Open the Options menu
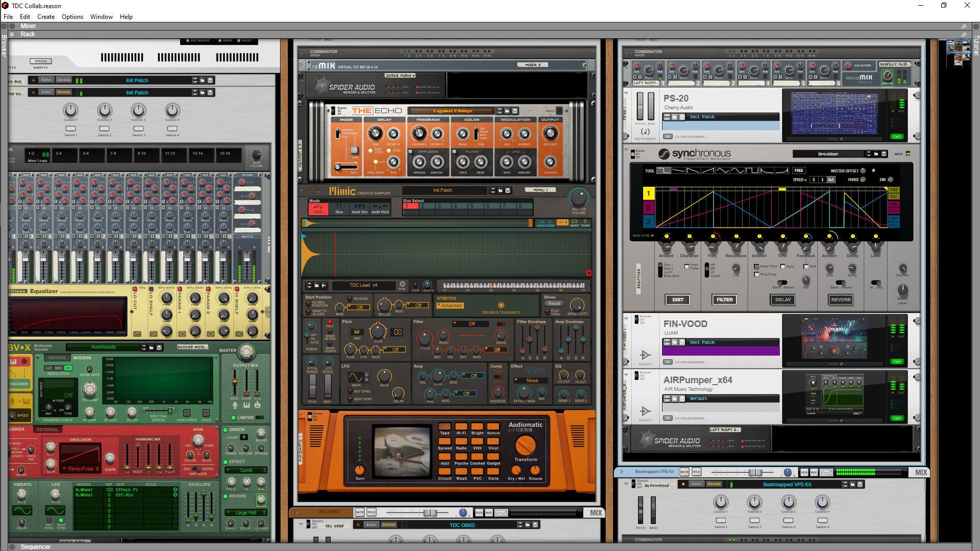This screenshot has width=980, height=551. (72, 16)
